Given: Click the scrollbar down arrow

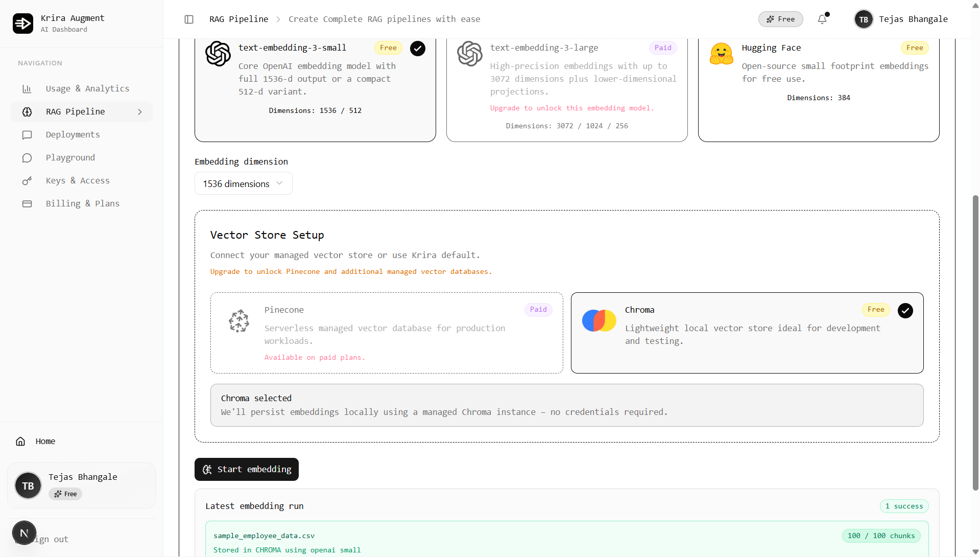Looking at the screenshot, I should point(975,551).
